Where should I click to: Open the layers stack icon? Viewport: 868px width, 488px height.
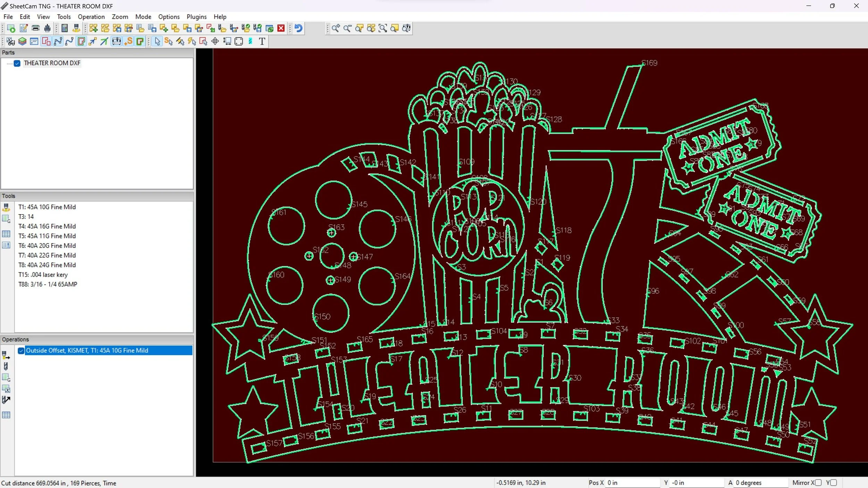[x=23, y=42]
